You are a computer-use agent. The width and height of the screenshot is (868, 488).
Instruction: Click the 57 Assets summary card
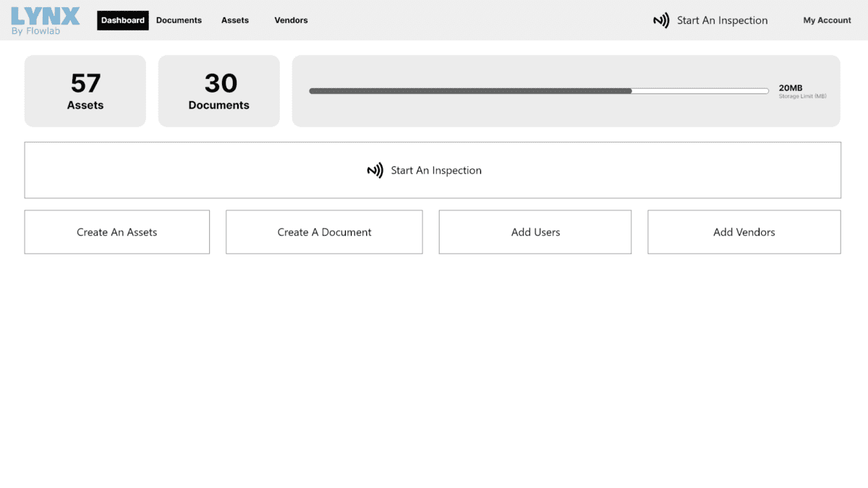pos(85,91)
